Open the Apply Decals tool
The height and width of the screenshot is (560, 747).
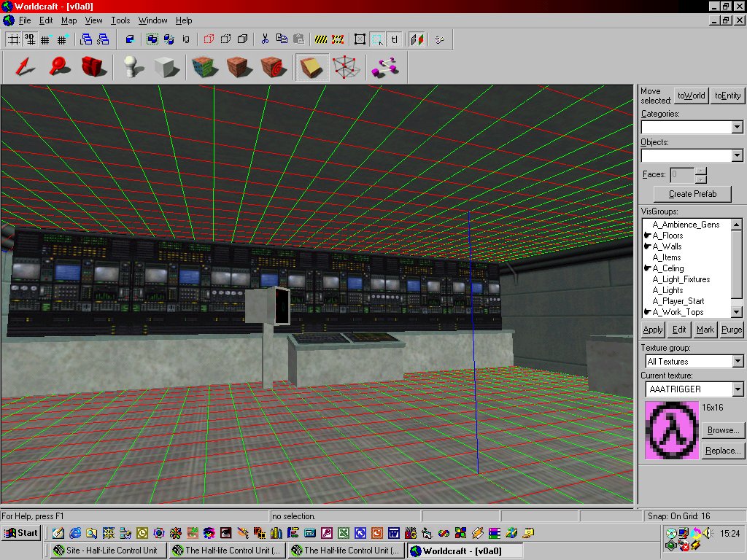272,68
